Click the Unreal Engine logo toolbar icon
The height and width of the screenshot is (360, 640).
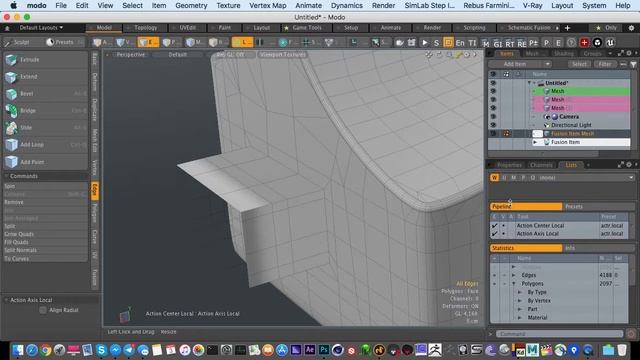coord(610,42)
